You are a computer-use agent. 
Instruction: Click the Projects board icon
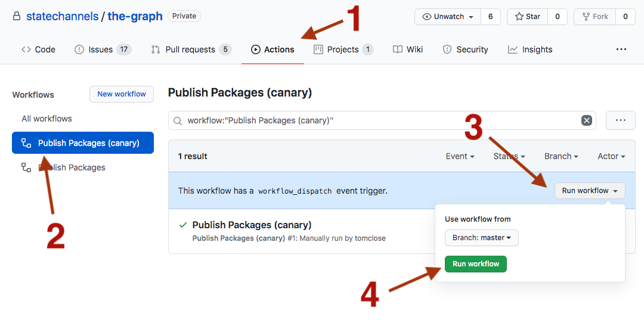click(318, 49)
